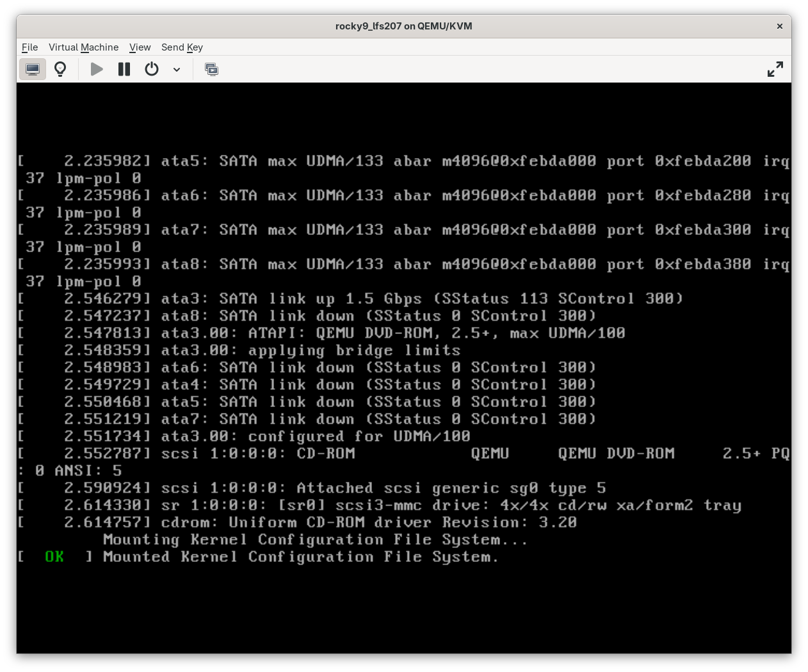
Task: Expand the shutdown options dropdown arrow
Action: pos(177,69)
